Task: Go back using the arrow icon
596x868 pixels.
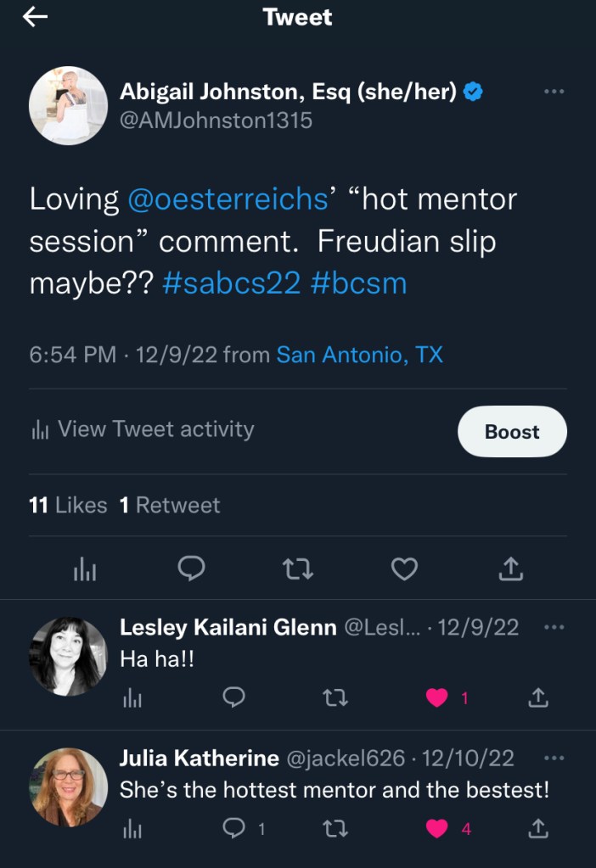Action: coord(36,18)
